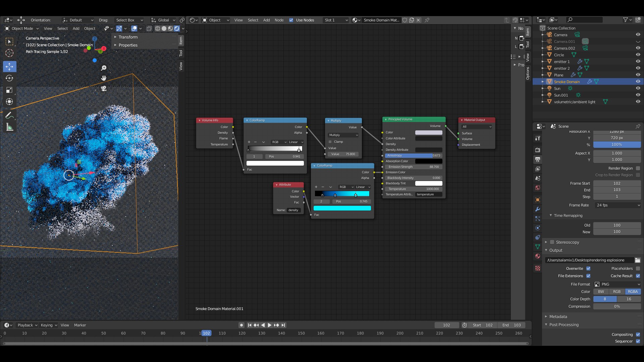This screenshot has width=644, height=362.
Task: Select the Move tool in viewport toolbar
Action: click(x=9, y=66)
